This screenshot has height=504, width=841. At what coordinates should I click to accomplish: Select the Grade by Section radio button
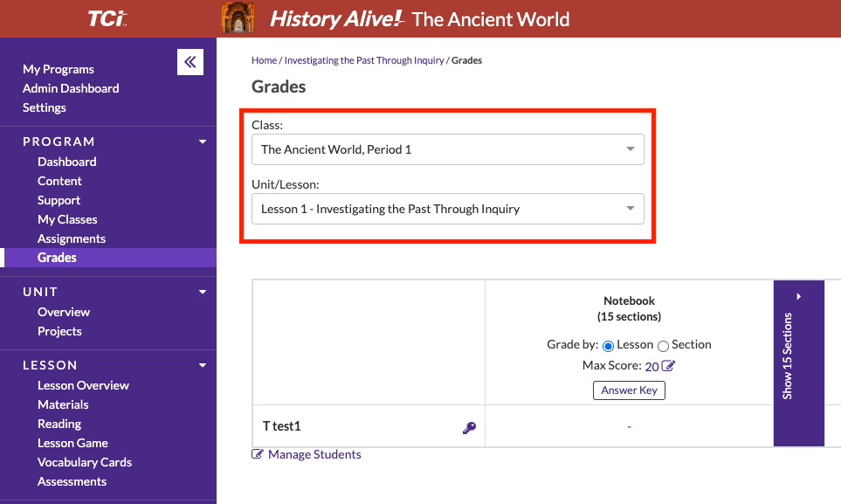[x=663, y=345]
